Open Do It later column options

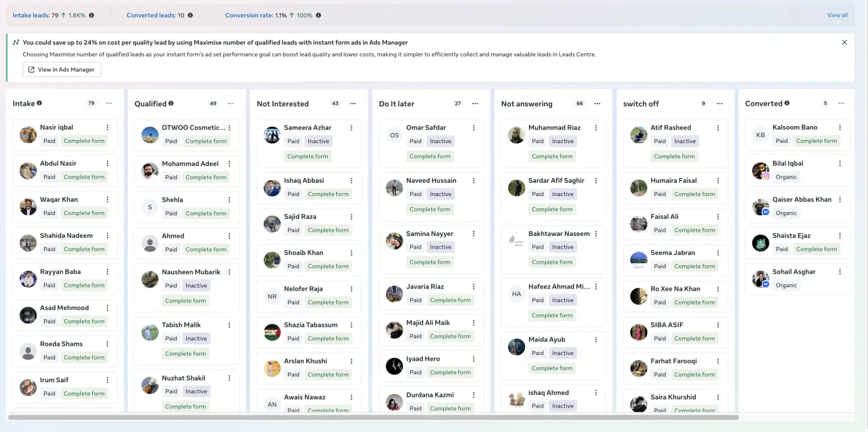tap(475, 104)
